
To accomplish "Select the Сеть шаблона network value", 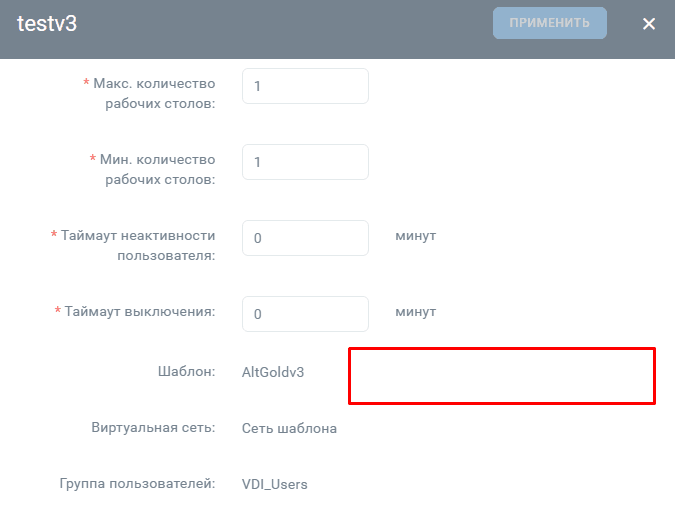I will click(x=289, y=429).
